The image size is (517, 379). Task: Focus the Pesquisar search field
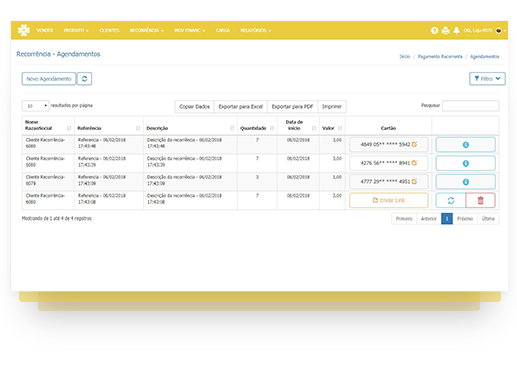[470, 106]
